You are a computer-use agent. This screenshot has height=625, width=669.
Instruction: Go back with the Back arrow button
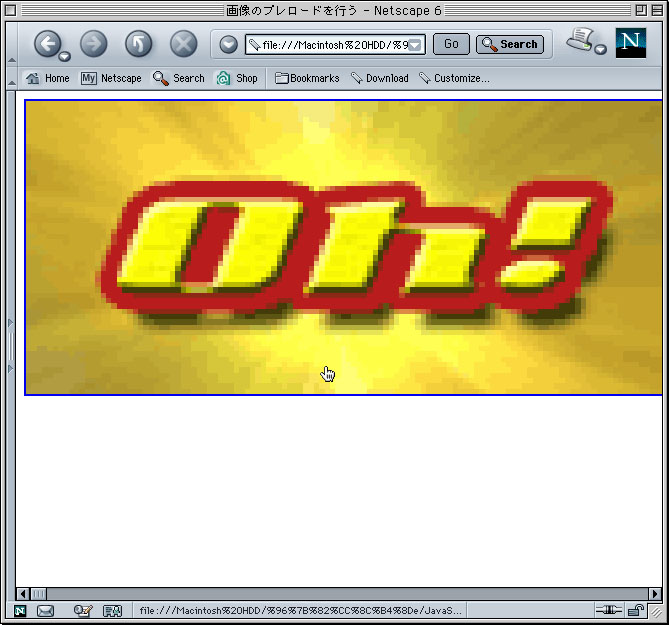coord(47,44)
